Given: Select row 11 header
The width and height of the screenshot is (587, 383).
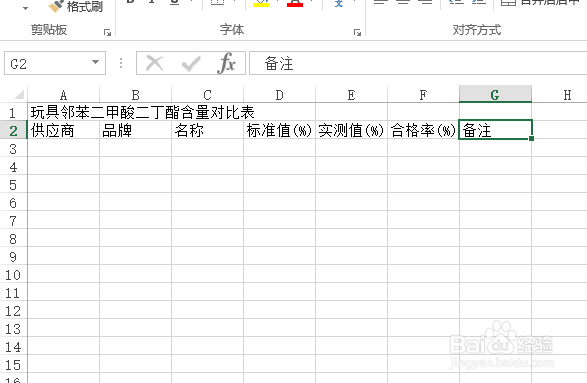Looking at the screenshot, I should point(13,292).
